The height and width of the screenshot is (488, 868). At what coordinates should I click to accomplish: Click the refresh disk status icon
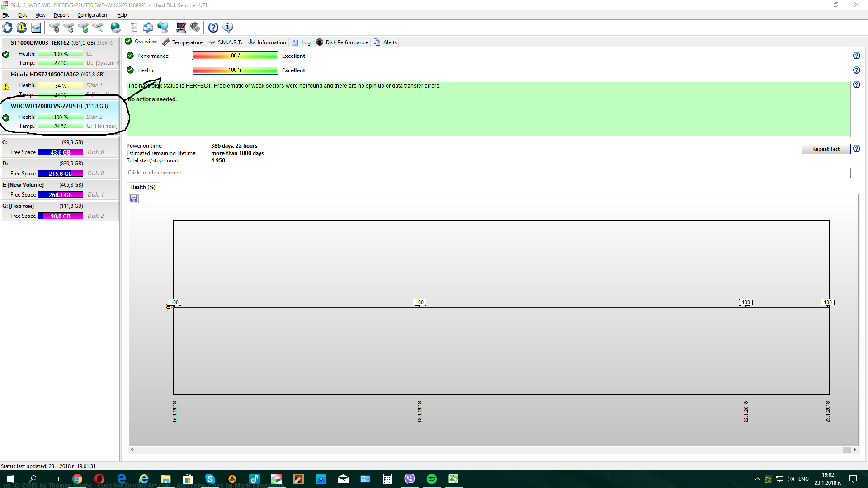coord(7,28)
